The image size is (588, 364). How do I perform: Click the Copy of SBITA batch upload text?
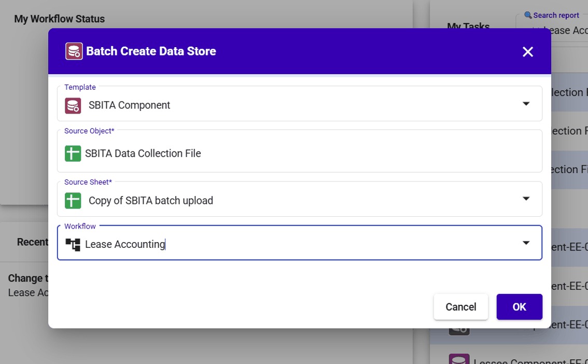click(x=151, y=201)
